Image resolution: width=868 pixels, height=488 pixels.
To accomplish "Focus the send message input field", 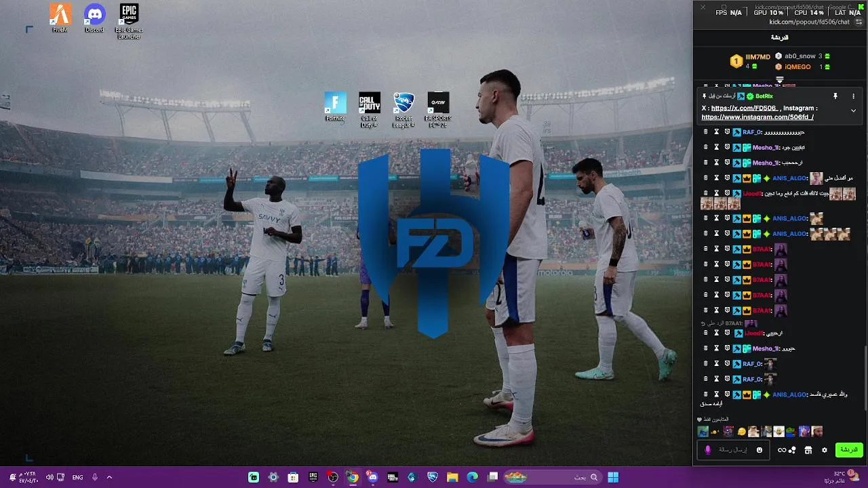I will (734, 450).
